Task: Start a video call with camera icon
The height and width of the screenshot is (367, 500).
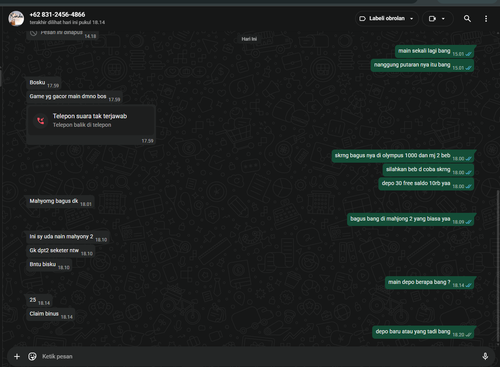Action: pyautogui.click(x=432, y=19)
